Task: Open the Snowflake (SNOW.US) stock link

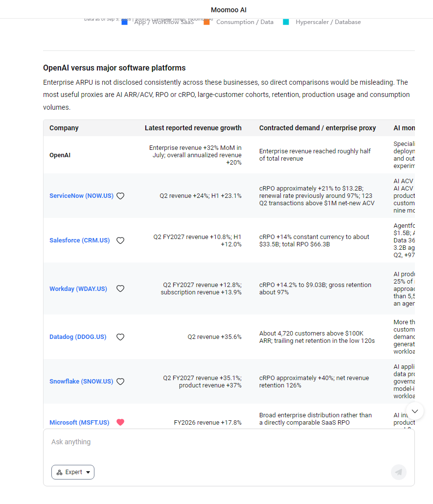Action: pyautogui.click(x=81, y=382)
